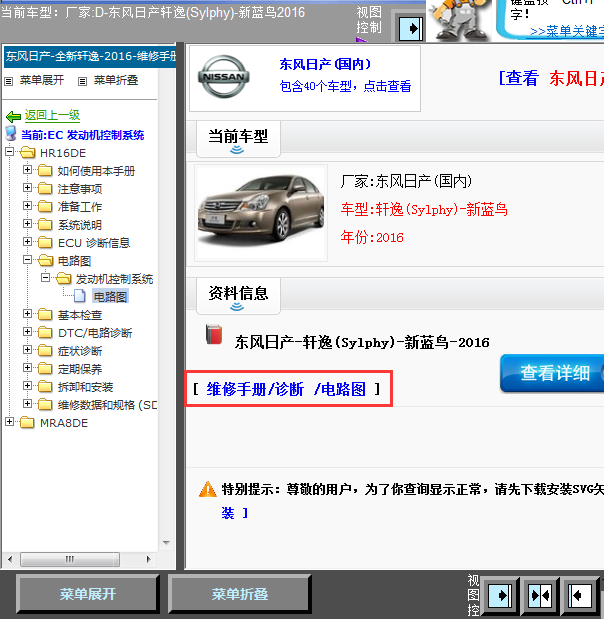Viewport: 604px width, 619px height.
Task: Click the sidebar 菜单展开 text link
Action: [x=42, y=81]
